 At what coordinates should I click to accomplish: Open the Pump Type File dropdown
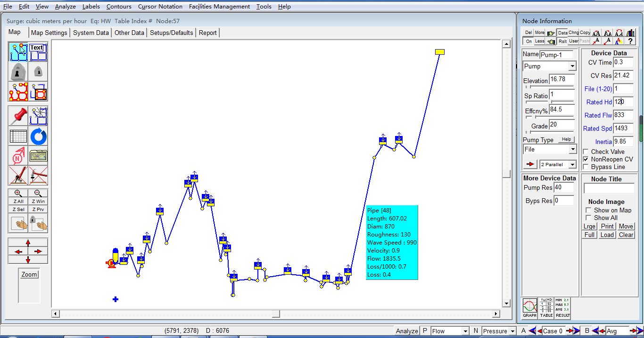(x=572, y=150)
